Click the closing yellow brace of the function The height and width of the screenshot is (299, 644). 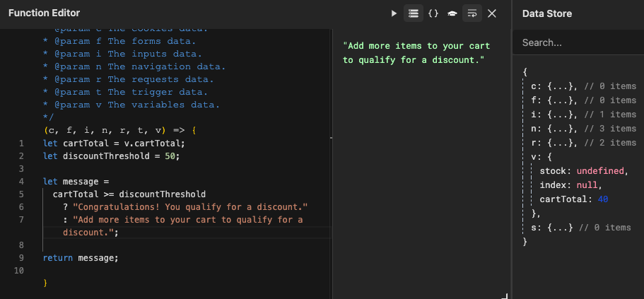click(45, 283)
